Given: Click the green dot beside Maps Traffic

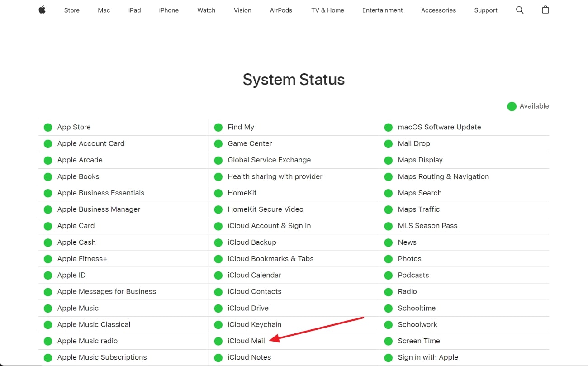Looking at the screenshot, I should point(388,209).
